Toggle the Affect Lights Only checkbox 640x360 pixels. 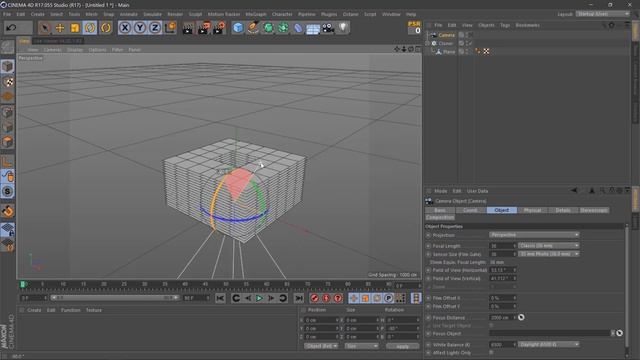click(x=491, y=352)
